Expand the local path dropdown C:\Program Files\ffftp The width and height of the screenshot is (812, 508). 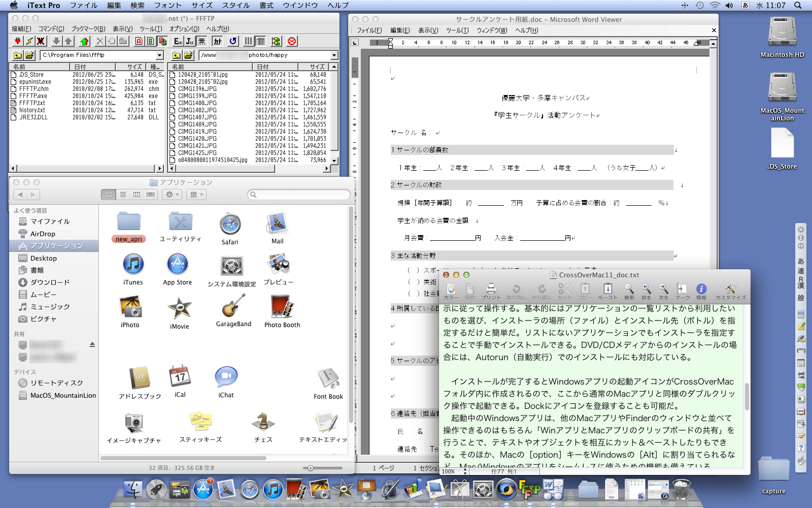159,55
